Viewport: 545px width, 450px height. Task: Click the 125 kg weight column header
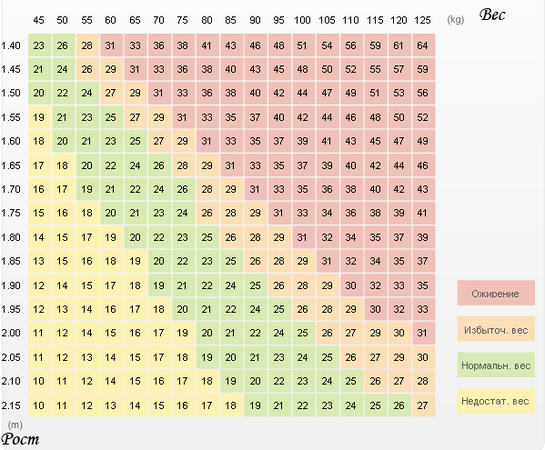pyautogui.click(x=422, y=20)
